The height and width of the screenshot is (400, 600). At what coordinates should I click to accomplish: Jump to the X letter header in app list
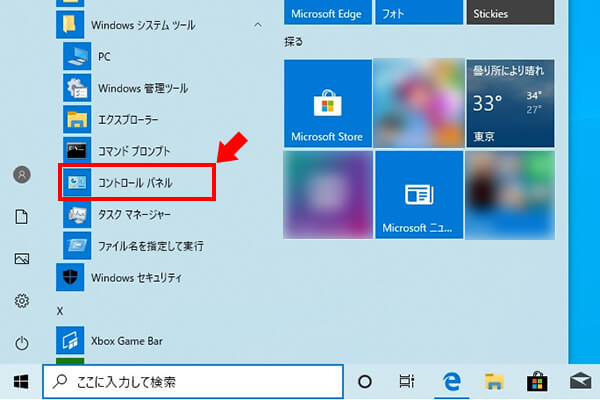(x=60, y=311)
